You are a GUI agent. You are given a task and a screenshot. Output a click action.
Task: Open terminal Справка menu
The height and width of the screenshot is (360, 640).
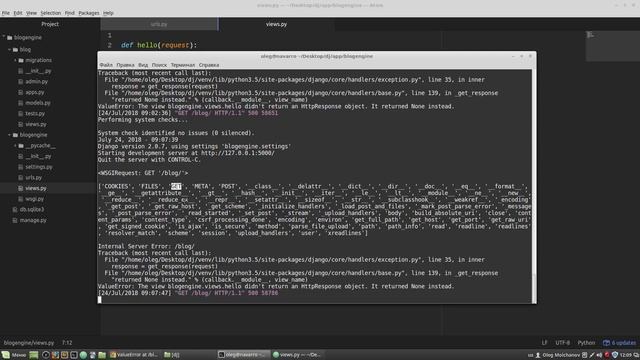209,65
